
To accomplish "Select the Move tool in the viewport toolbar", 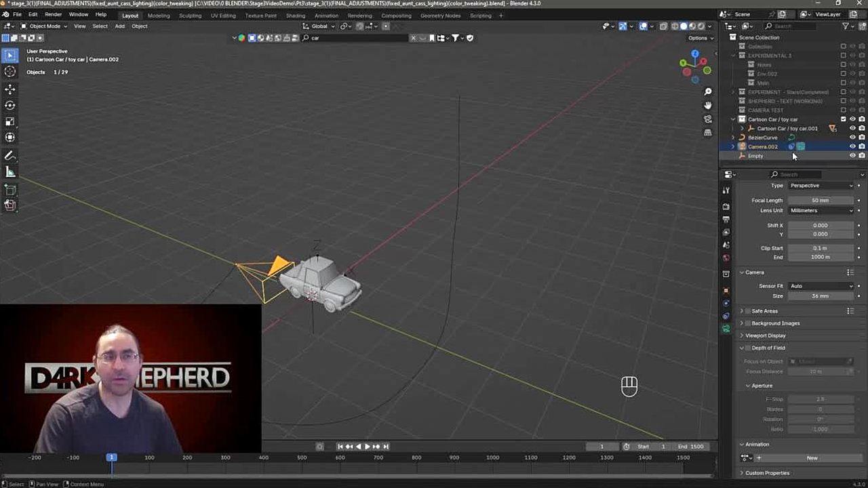I will [10, 89].
